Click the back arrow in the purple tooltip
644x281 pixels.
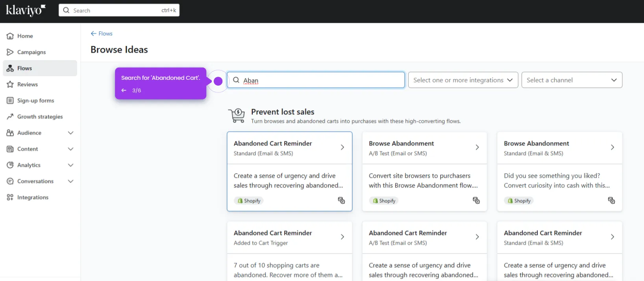click(124, 90)
